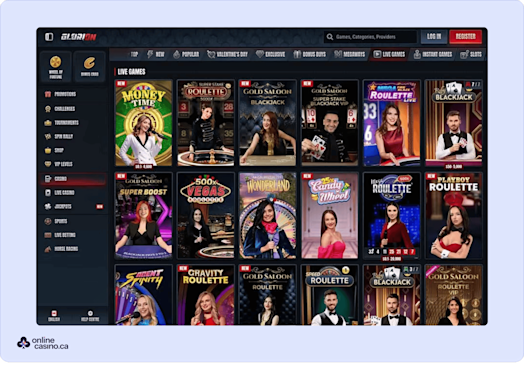Open the Playboy Roulette game
This screenshot has height=372, width=524.
point(453,216)
